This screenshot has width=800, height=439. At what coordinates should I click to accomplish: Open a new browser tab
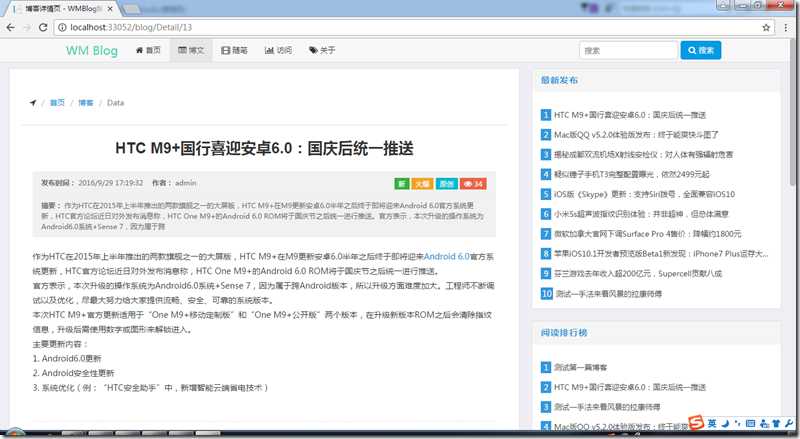132,9
